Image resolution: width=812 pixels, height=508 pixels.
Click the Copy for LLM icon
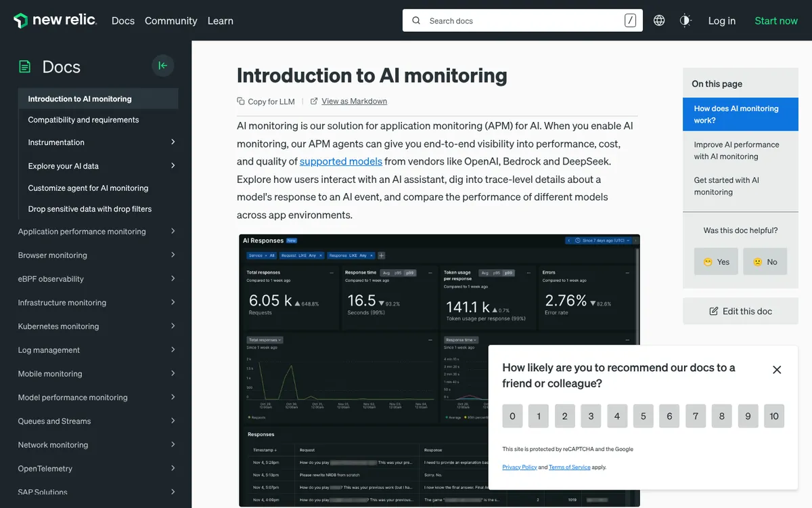click(x=241, y=101)
